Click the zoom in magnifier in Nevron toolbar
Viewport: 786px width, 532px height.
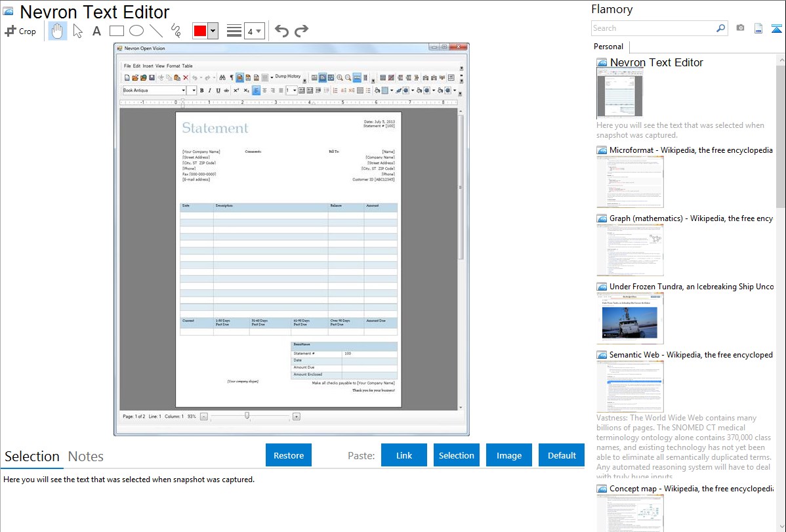coord(340,77)
